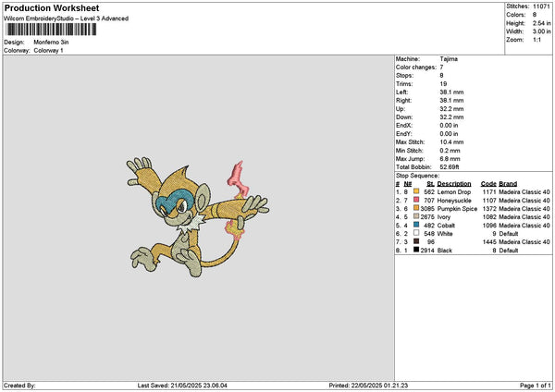Click the height value '2.54 in'
555x392 pixels.
coord(541,23)
